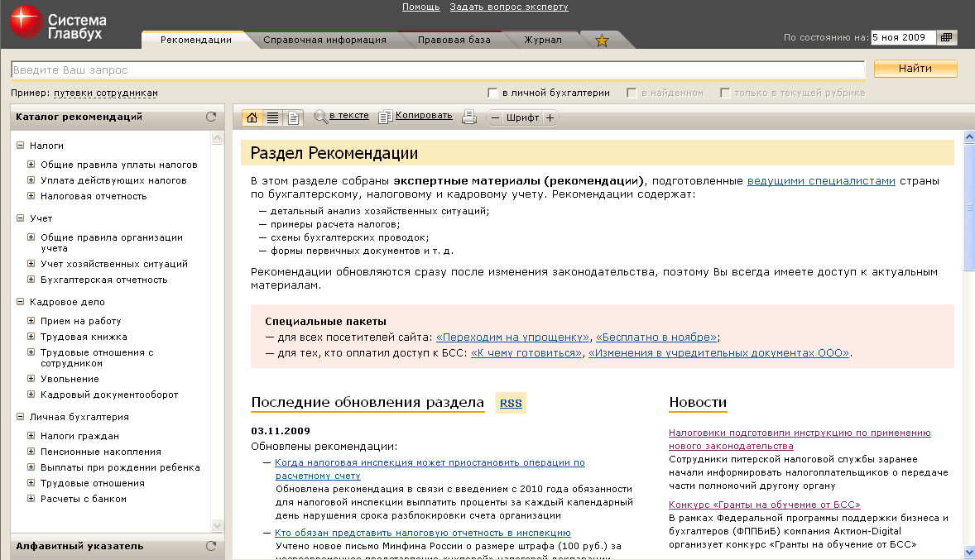Expand 'Учет хозяйственных ситуаций' node
975x560 pixels.
pyautogui.click(x=31, y=263)
